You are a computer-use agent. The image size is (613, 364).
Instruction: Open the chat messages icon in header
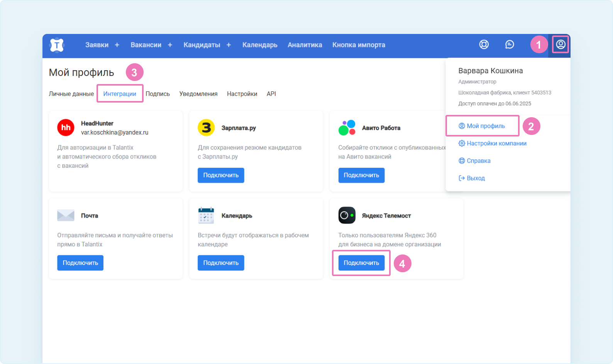coord(510,45)
